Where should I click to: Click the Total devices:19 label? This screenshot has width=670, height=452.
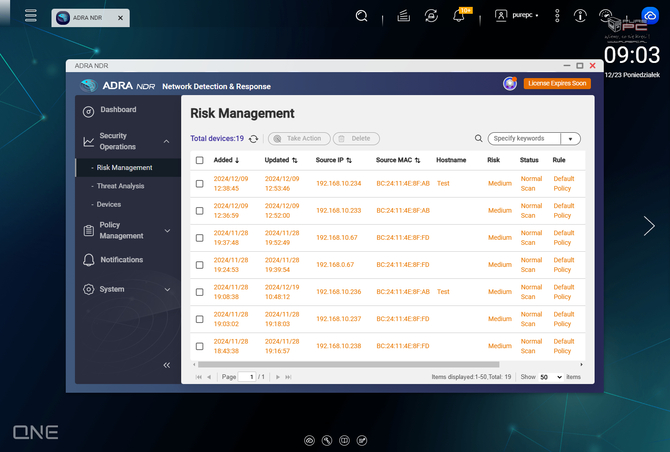(217, 138)
